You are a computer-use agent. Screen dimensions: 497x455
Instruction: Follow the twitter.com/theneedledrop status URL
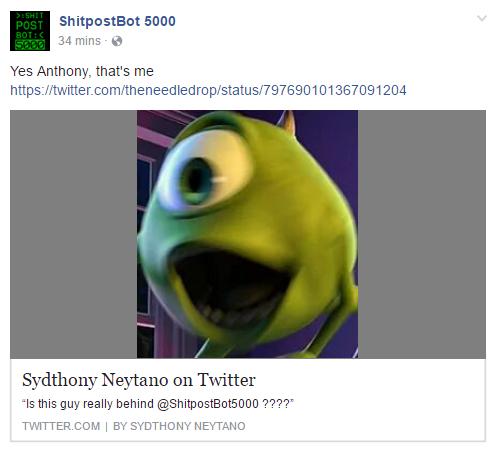[208, 90]
